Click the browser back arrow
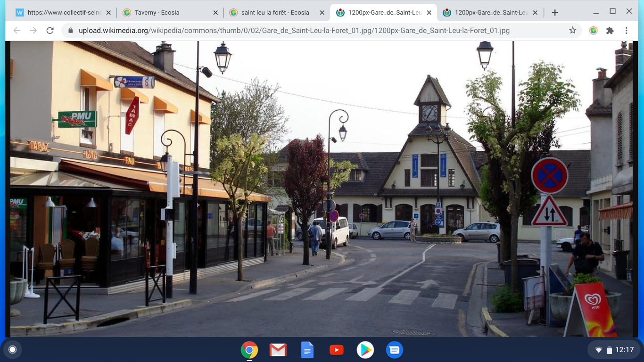 (17, 31)
